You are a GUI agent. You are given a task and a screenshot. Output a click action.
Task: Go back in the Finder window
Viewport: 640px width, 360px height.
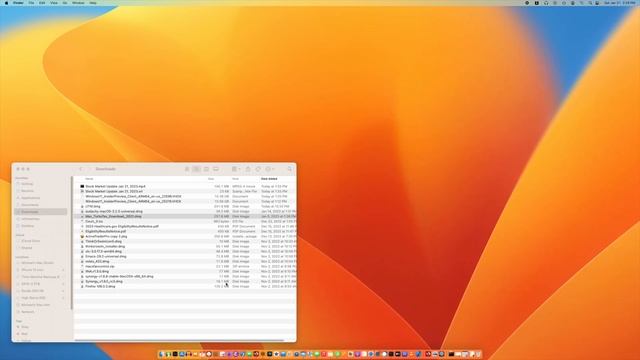click(81, 169)
